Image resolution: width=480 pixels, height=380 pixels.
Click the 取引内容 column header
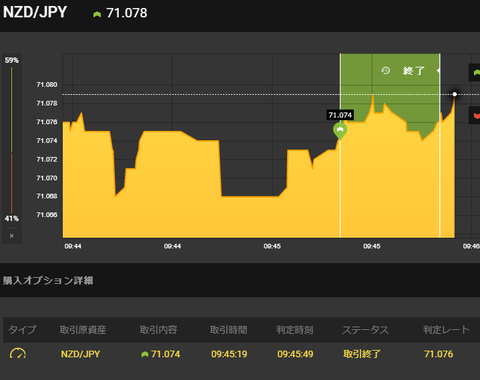[158, 330]
